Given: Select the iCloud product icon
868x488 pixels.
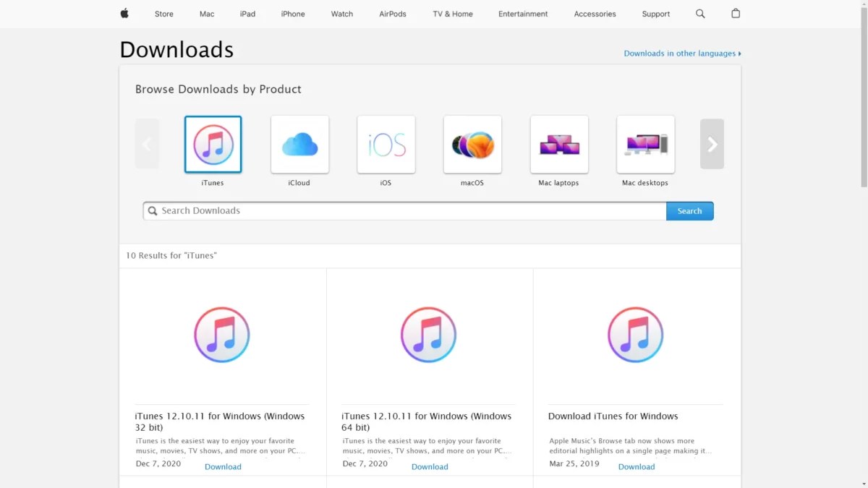Looking at the screenshot, I should [x=299, y=144].
